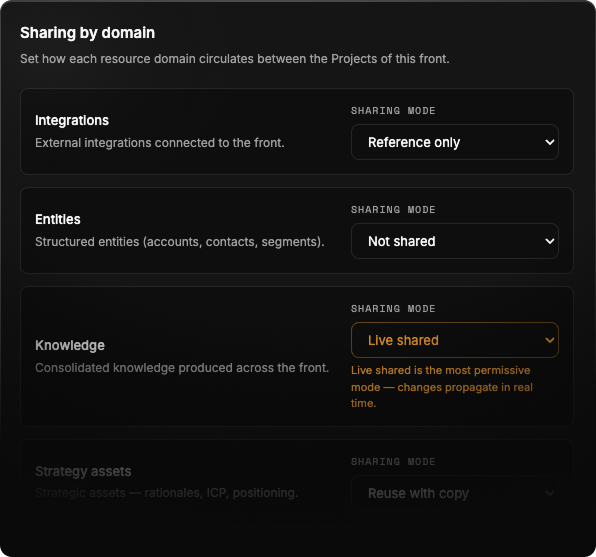Image resolution: width=596 pixels, height=557 pixels.
Task: Click the "Sharing by domain" heading
Action: point(87,33)
